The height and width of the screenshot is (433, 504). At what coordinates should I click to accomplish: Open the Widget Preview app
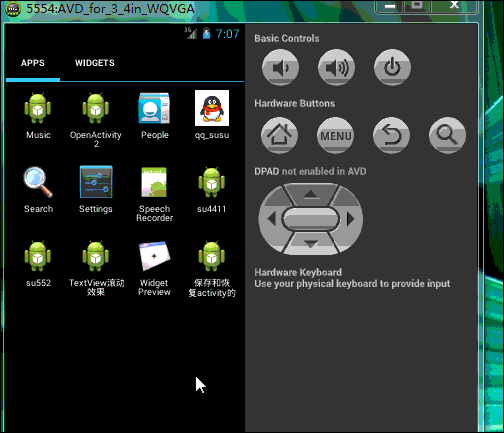click(x=154, y=268)
